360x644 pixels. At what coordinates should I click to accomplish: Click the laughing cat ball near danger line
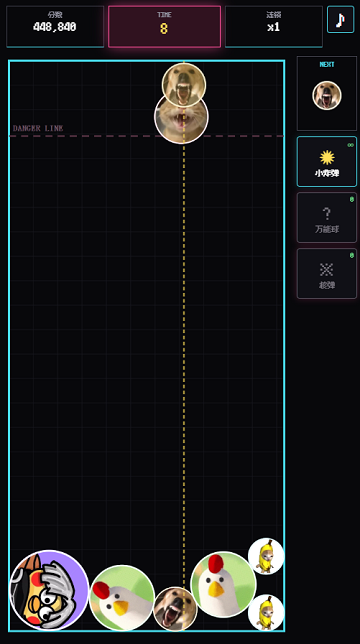(x=181, y=117)
